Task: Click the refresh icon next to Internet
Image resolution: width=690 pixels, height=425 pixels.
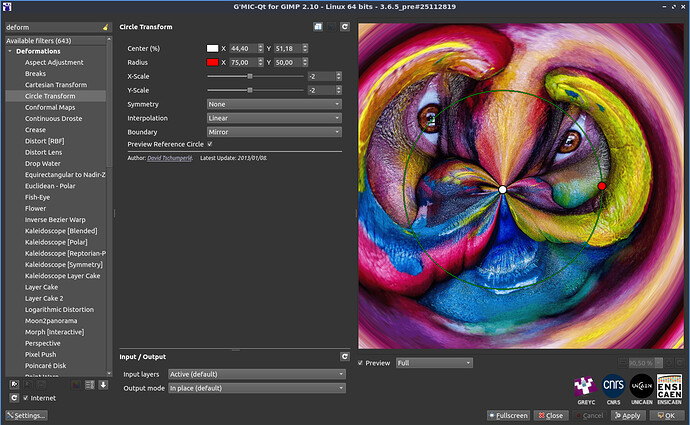Action: point(12,398)
